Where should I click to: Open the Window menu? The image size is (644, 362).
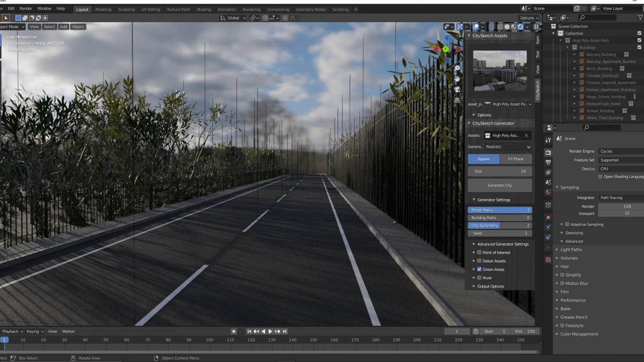point(44,9)
